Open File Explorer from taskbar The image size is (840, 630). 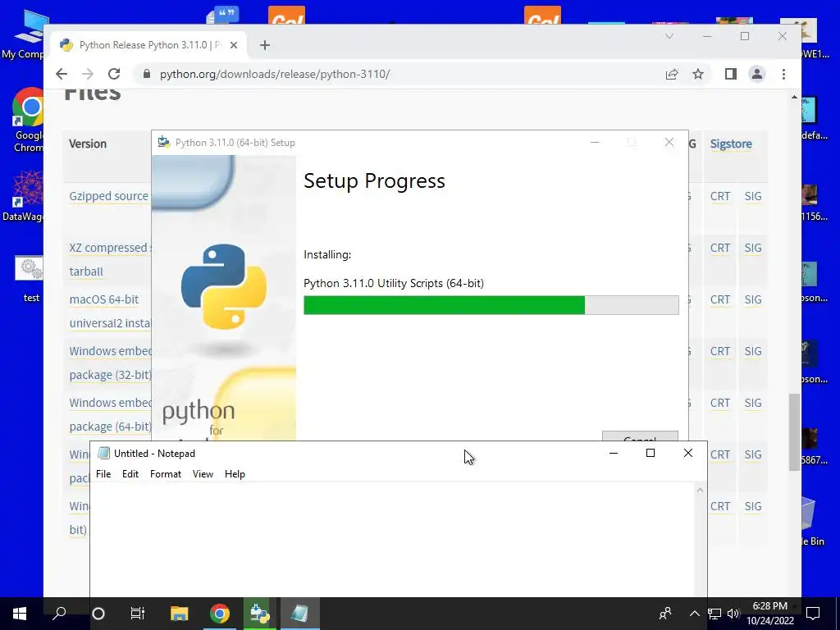179,614
